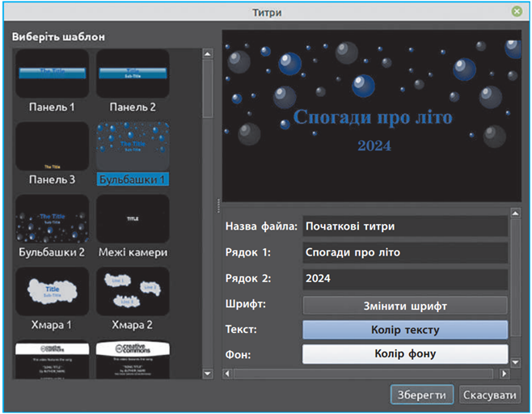Screen dimensions: 532x414
Task: Pick the Хмара 2 cloud template
Action: click(133, 291)
